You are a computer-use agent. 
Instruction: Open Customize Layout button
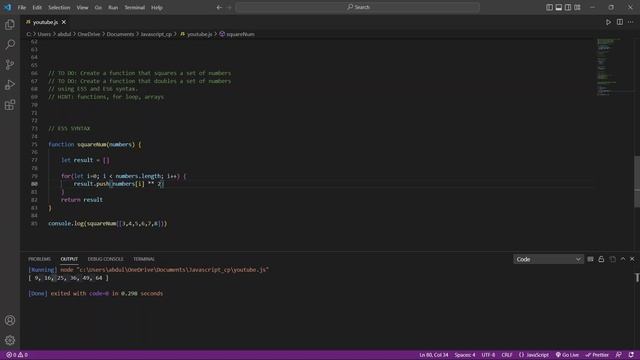(577, 7)
